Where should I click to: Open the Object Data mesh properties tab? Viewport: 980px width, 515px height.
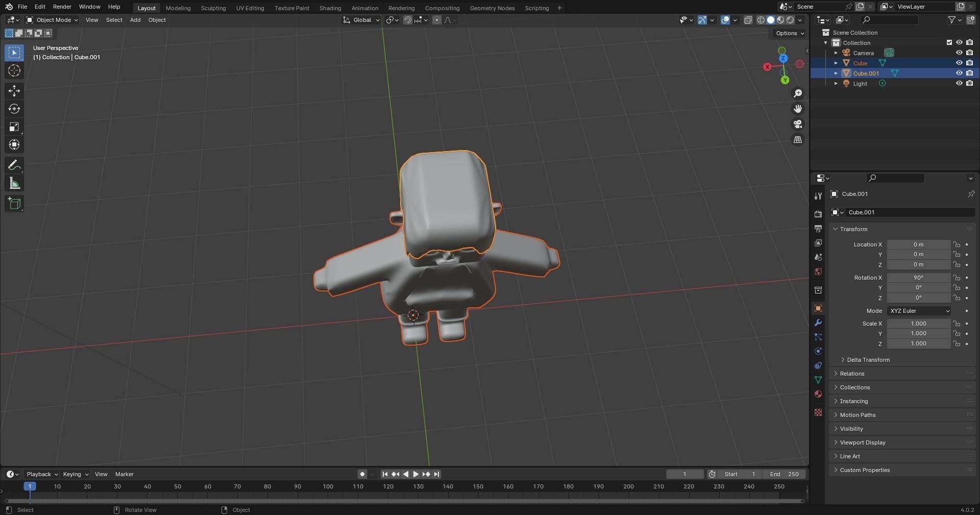818,380
